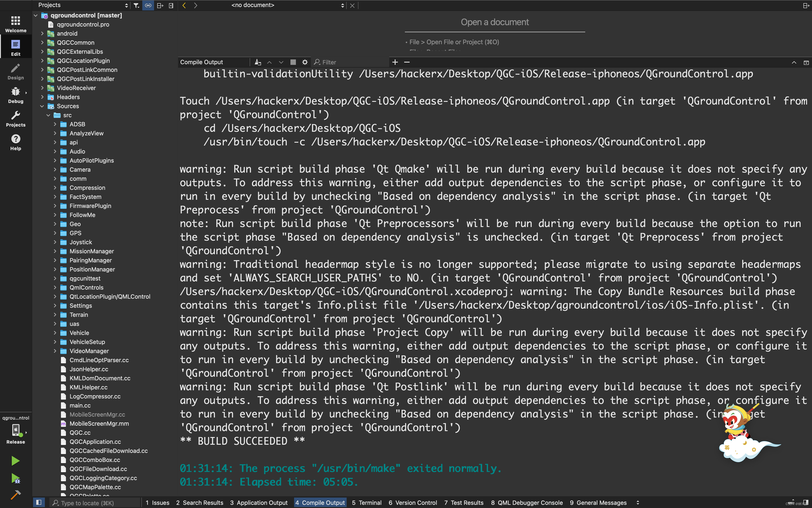
Task: Jump to next item in Compile Output
Action: point(281,62)
